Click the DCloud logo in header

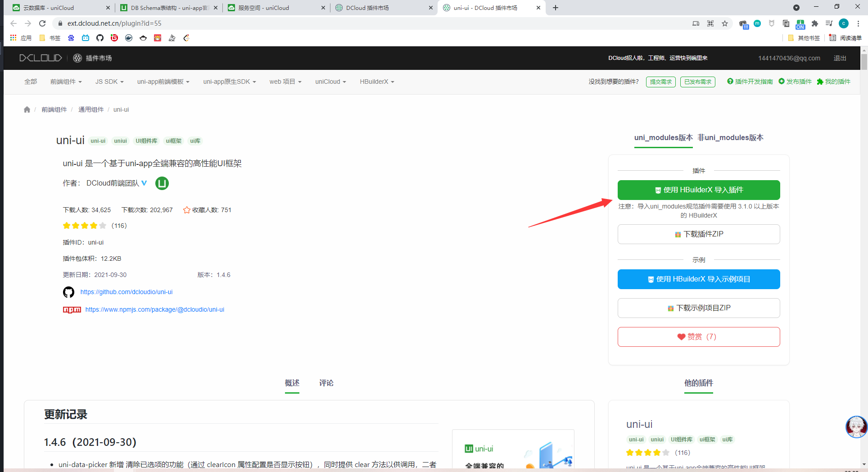coord(41,58)
